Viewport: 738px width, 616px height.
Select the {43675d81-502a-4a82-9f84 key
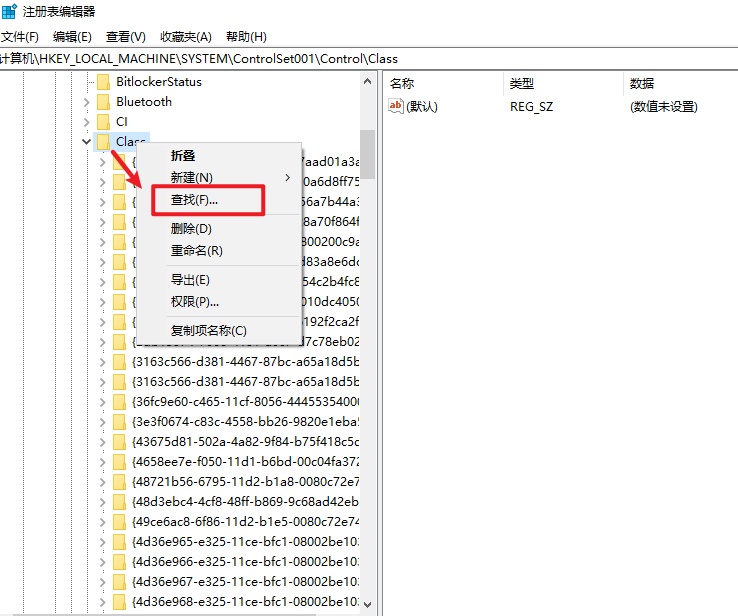[x=245, y=442]
